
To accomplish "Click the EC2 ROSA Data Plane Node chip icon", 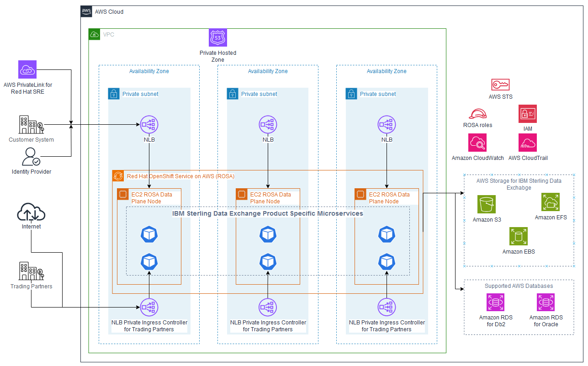I will 122,194.
